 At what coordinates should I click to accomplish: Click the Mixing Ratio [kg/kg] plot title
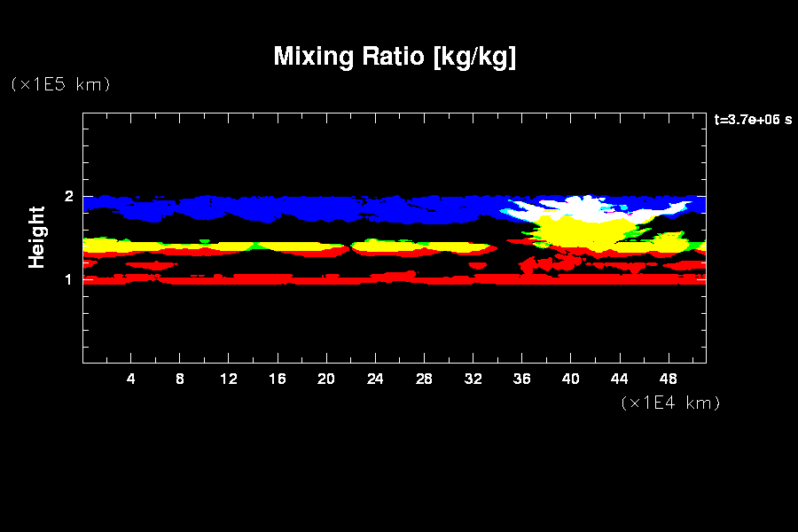tap(395, 57)
